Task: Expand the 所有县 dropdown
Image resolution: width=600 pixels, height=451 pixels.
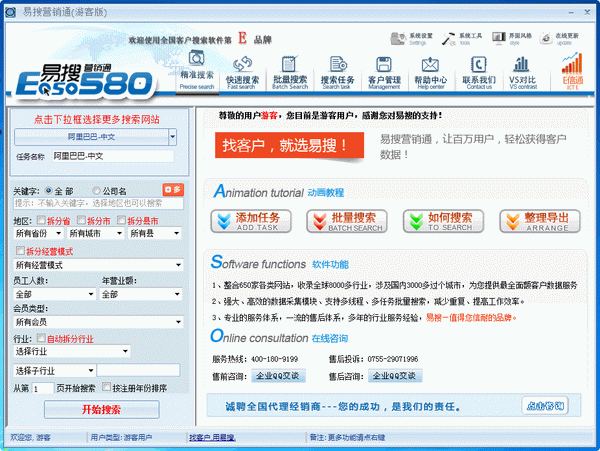Action: click(x=155, y=233)
